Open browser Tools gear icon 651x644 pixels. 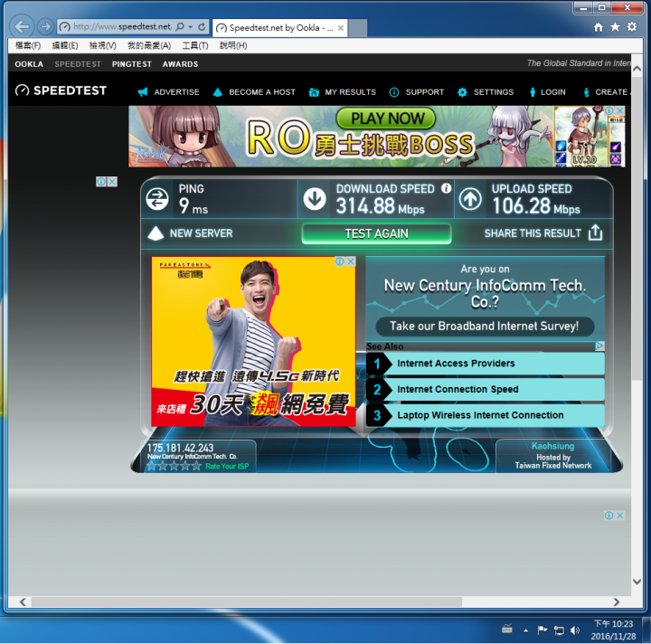tap(631, 27)
